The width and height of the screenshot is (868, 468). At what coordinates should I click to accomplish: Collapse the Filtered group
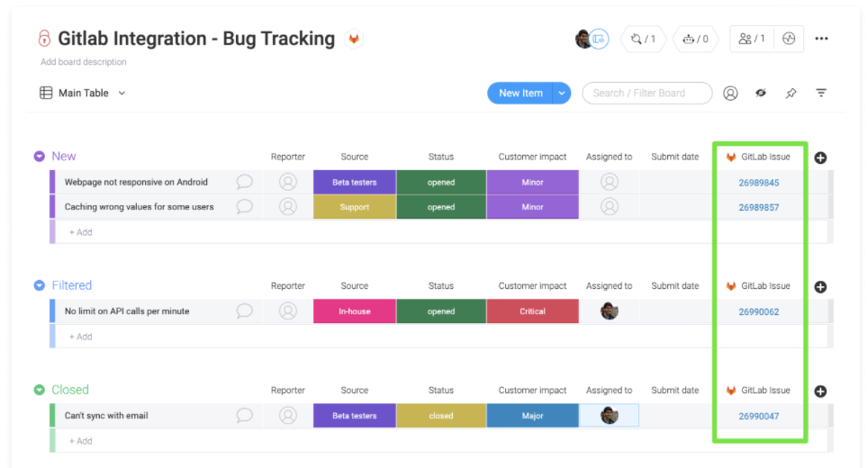pyautogui.click(x=40, y=285)
